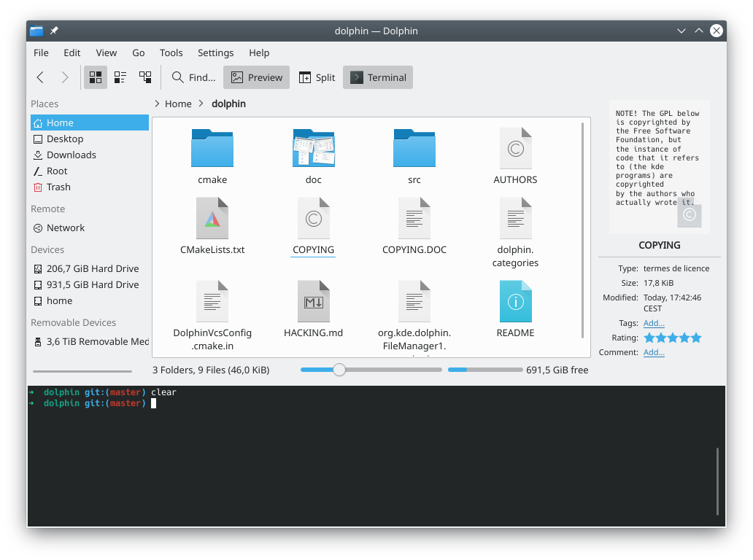Open the Find search tool
The image size is (753, 560).
coord(193,77)
